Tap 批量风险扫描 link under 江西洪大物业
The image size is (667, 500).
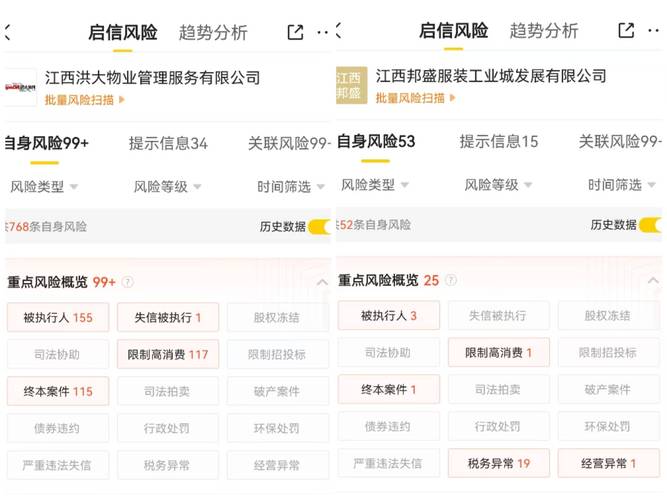[x=84, y=99]
